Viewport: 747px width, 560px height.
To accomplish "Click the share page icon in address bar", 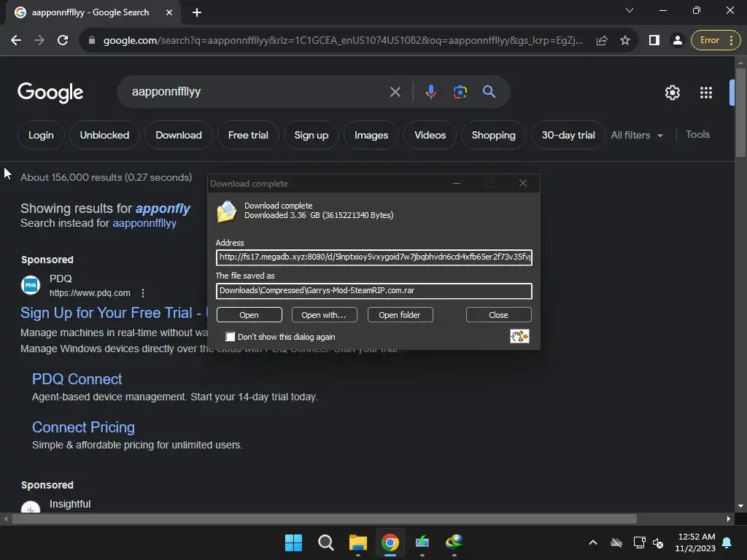I will point(602,41).
